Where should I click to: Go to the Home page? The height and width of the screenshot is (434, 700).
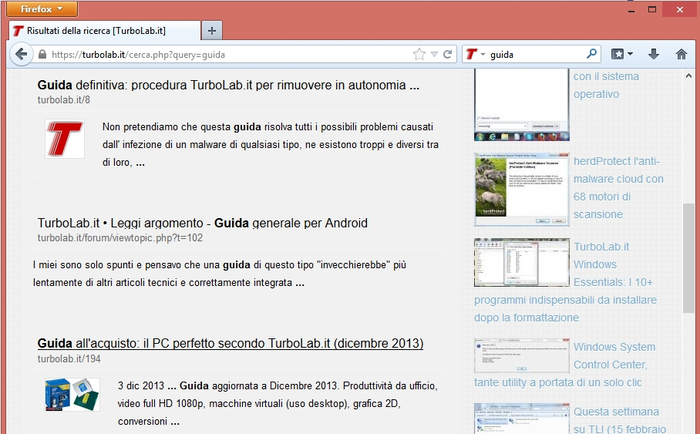point(681,54)
